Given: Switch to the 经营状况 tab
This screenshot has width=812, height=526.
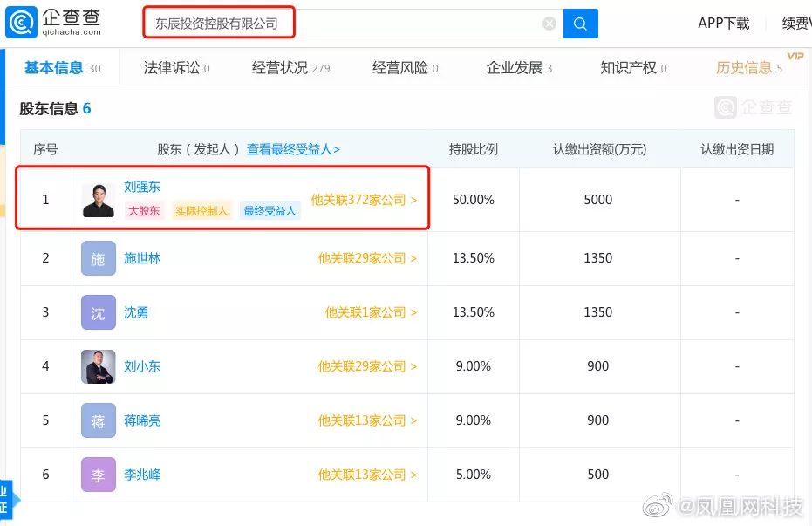Looking at the screenshot, I should tap(290, 67).
